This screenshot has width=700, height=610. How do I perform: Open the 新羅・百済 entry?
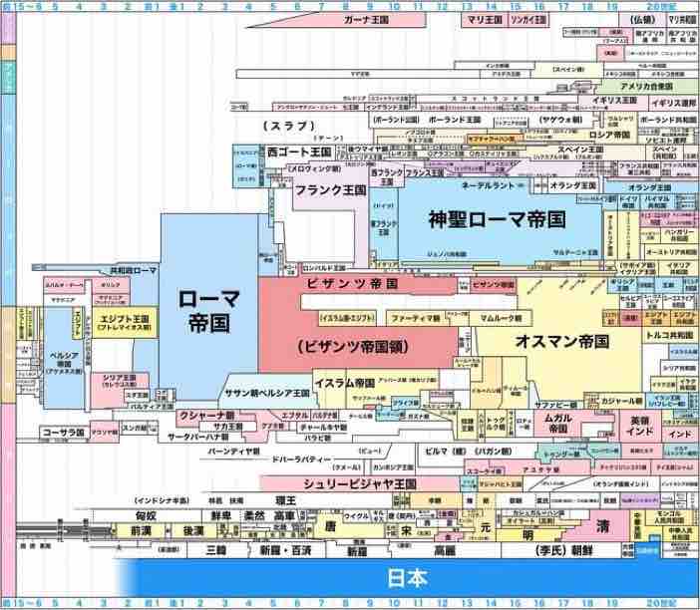point(285,550)
